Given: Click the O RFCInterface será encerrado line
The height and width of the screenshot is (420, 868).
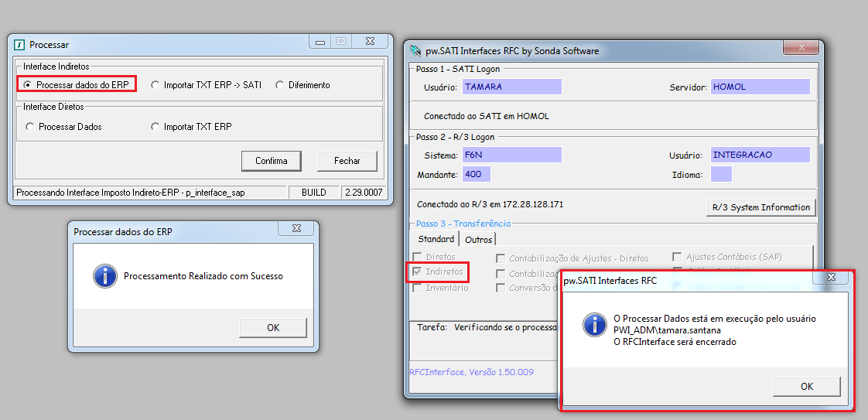Looking at the screenshot, I should coord(675,342).
